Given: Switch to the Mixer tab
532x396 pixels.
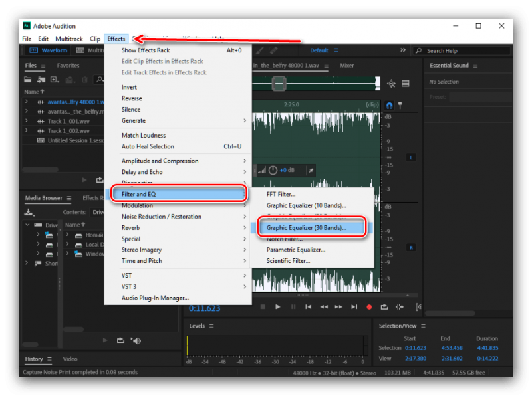Looking at the screenshot, I should 346,66.
